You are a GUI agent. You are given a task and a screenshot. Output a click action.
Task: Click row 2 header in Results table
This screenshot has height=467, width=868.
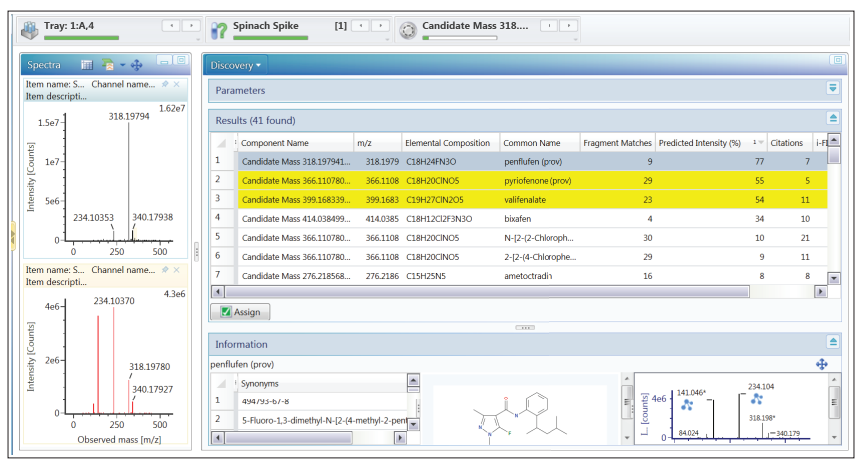click(x=222, y=180)
